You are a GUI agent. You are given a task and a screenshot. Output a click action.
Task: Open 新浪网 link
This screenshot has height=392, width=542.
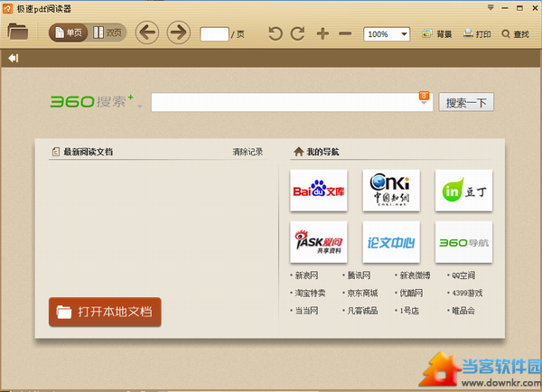(x=306, y=275)
